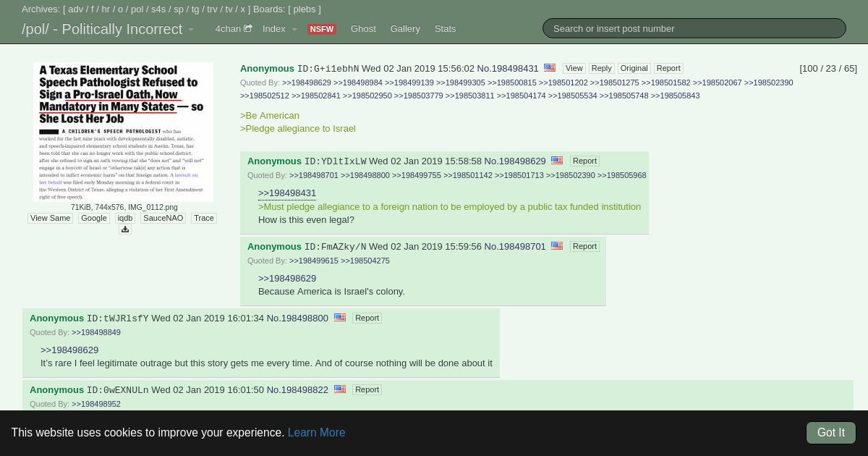Open quoted-by link >>198505843
The width and height of the screenshot is (868, 456).
(675, 96)
